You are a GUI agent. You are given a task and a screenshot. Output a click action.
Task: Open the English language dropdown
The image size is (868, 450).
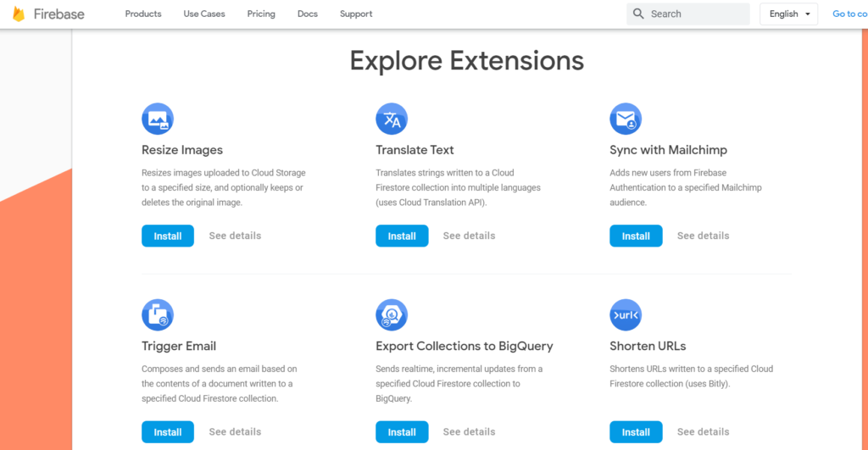(789, 14)
